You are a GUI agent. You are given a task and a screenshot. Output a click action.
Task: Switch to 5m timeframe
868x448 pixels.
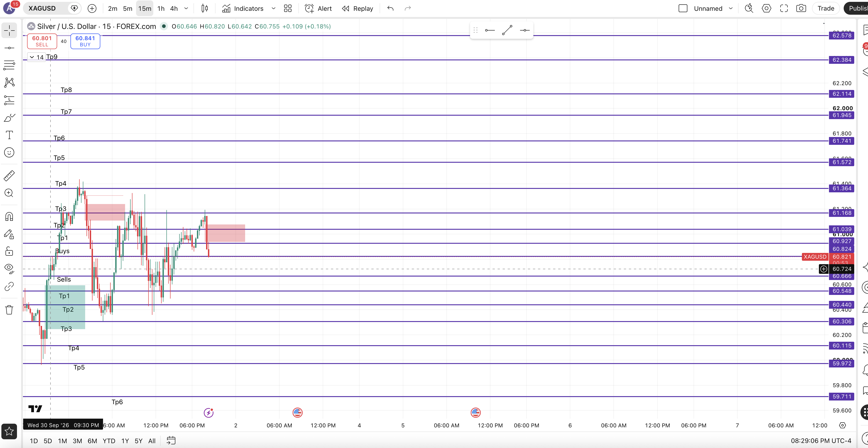point(128,8)
